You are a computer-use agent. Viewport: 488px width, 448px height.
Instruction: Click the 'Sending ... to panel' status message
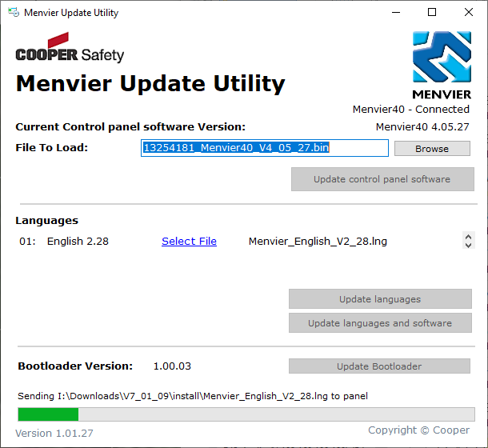193,396
